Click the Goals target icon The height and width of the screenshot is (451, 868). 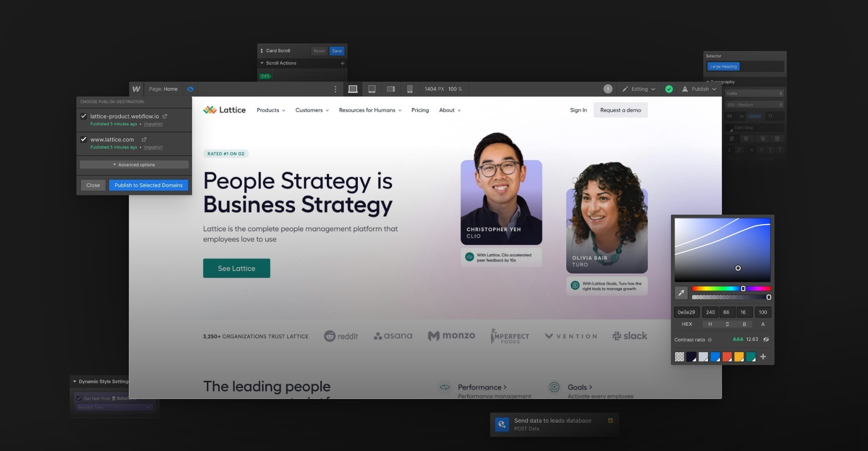click(554, 387)
